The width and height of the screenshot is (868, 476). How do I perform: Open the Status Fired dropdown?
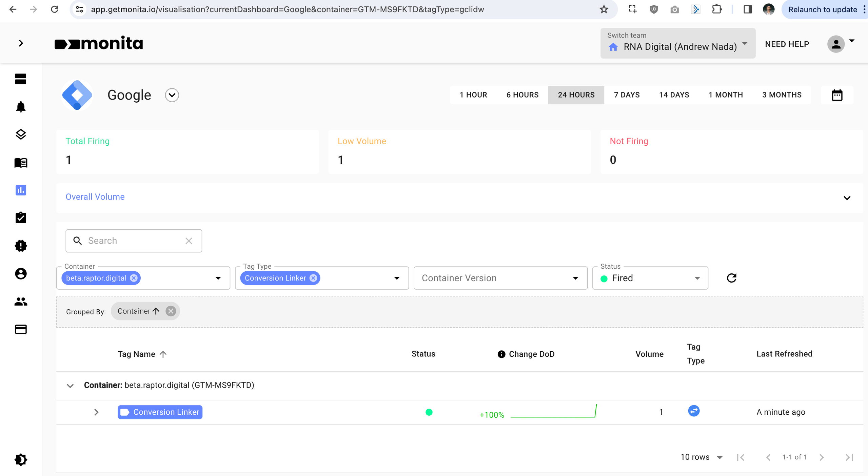[650, 278]
